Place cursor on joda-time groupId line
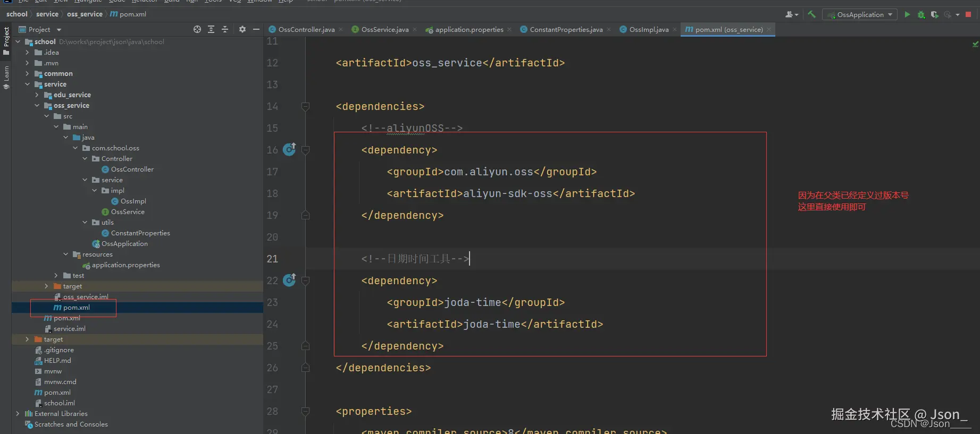 tap(475, 302)
